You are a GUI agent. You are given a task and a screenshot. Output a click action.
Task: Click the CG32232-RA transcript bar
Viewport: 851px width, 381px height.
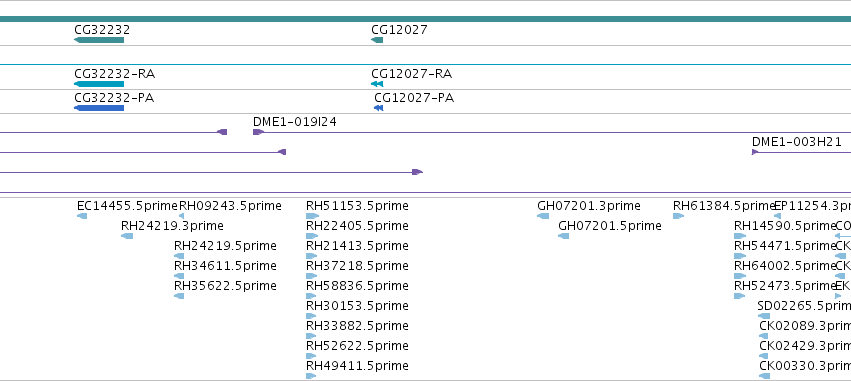pyautogui.click(x=99, y=84)
